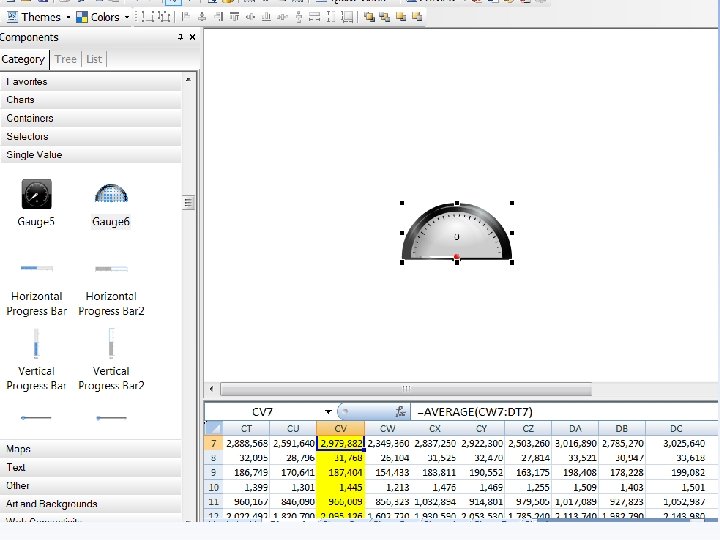Bring the component to front
Screen dimensions: 720x540
369,17
